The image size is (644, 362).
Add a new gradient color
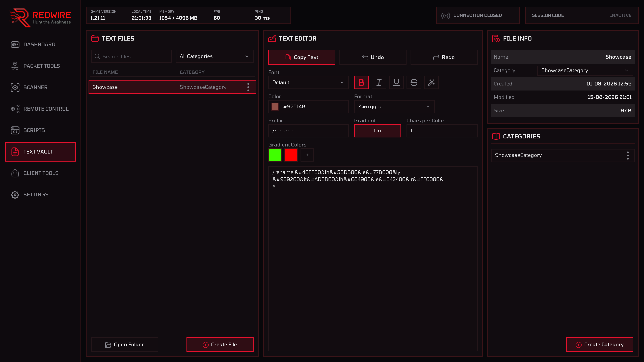(307, 155)
